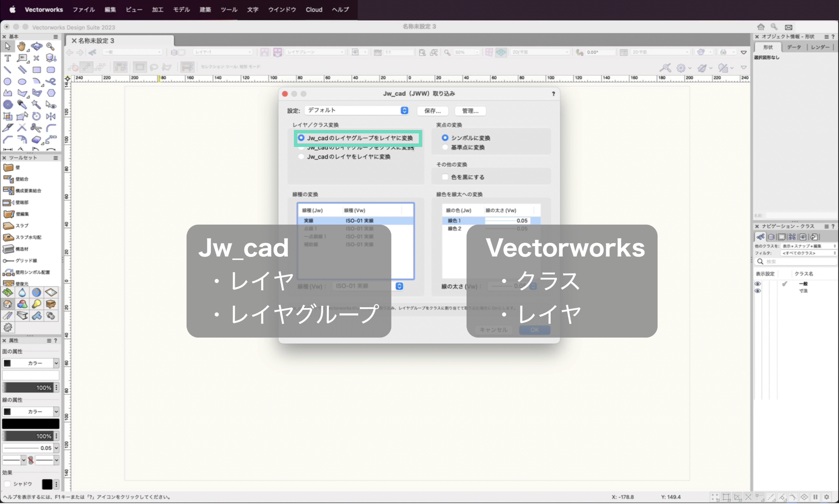Switch to the データ tab
Image resolution: width=839 pixels, height=504 pixels.
pos(794,47)
